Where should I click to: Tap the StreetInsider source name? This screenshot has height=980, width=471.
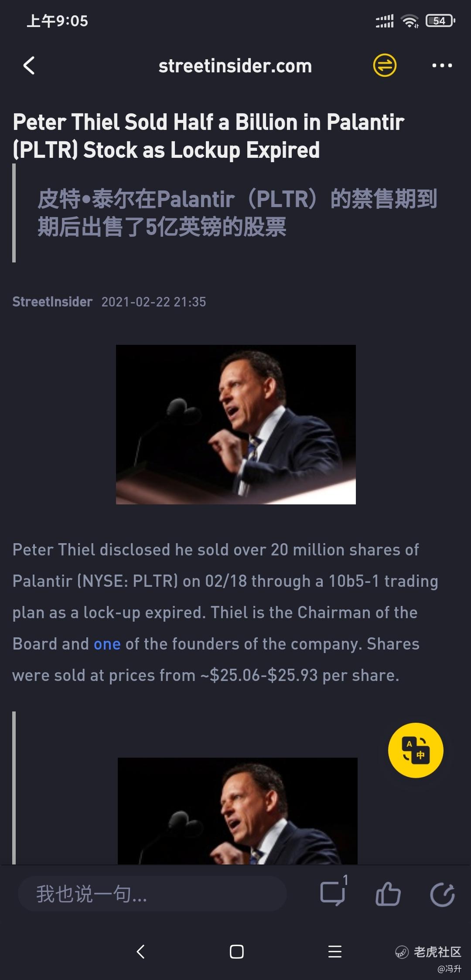pyautogui.click(x=52, y=302)
